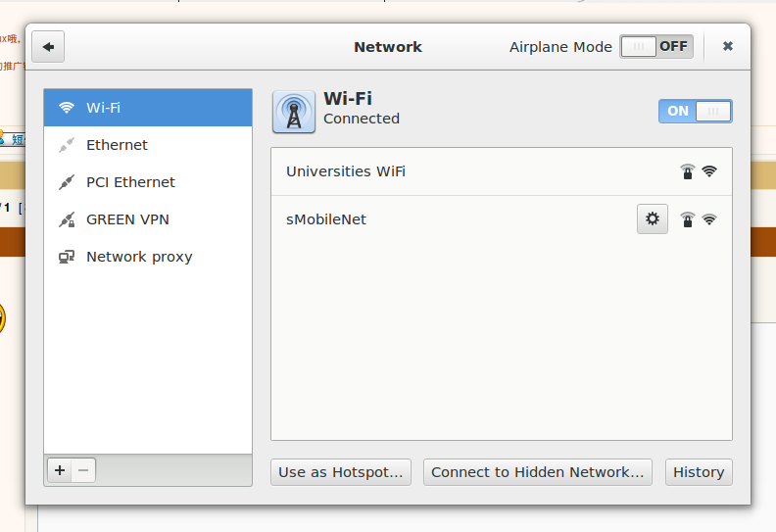Viewport: 776px width, 532px height.
Task: Add a new connection with plus button
Action: [x=60, y=470]
